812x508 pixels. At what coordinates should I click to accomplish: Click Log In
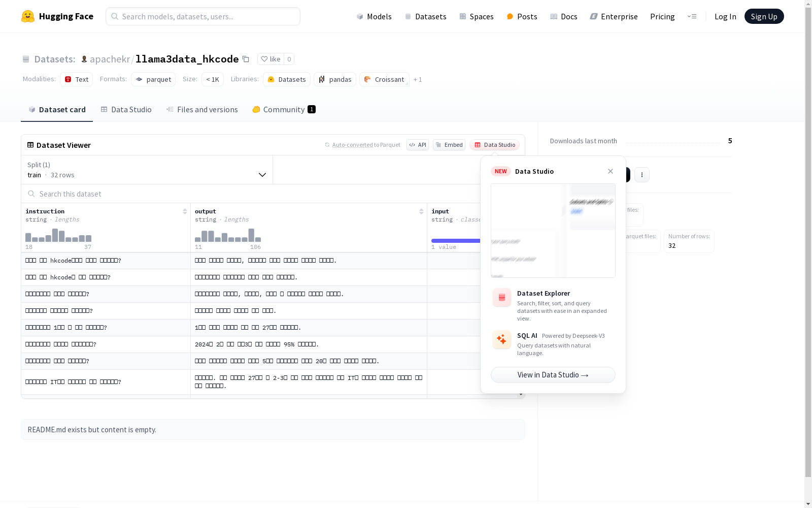pos(725,16)
